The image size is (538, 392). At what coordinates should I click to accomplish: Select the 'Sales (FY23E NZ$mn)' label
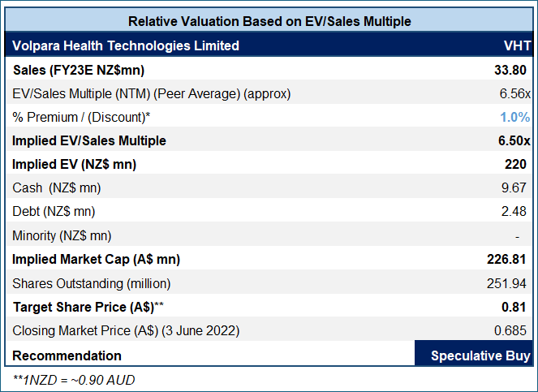click(79, 70)
